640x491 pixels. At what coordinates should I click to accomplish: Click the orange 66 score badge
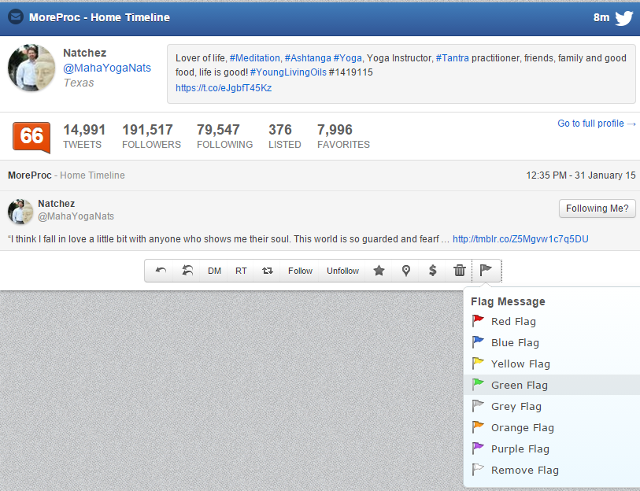(x=31, y=137)
